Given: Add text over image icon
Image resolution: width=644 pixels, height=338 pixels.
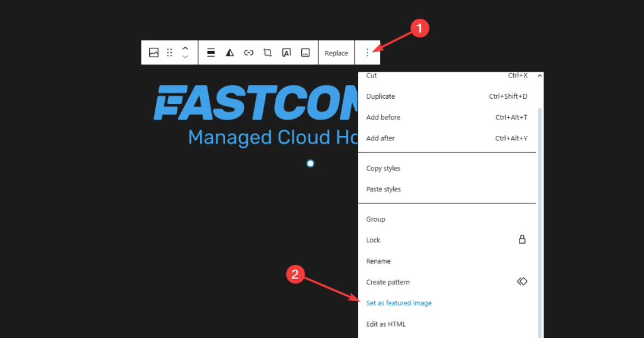Looking at the screenshot, I should 286,53.
